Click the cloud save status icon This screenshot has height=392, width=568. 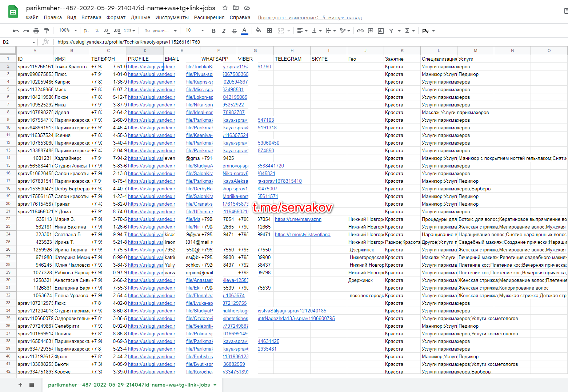247,8
